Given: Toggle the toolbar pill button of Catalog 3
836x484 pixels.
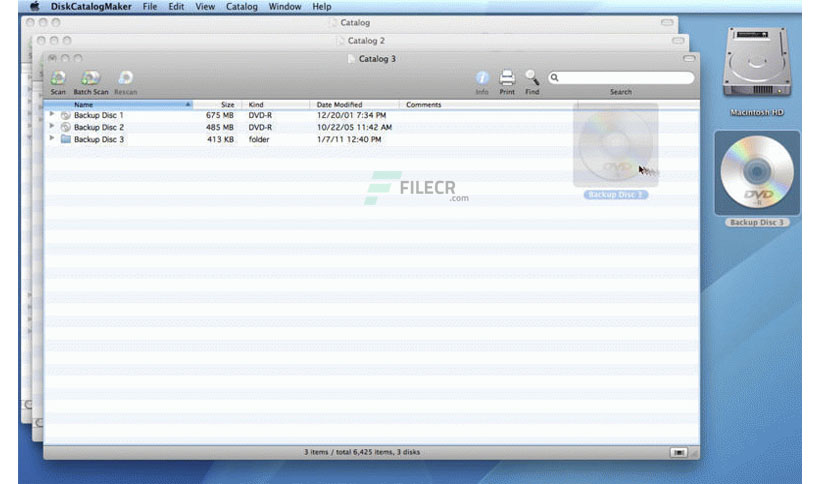Looking at the screenshot, I should pyautogui.click(x=689, y=58).
